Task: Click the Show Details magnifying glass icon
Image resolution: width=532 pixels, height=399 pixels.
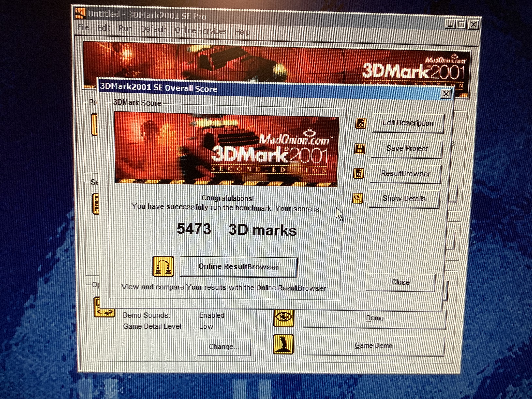Action: pos(358,198)
